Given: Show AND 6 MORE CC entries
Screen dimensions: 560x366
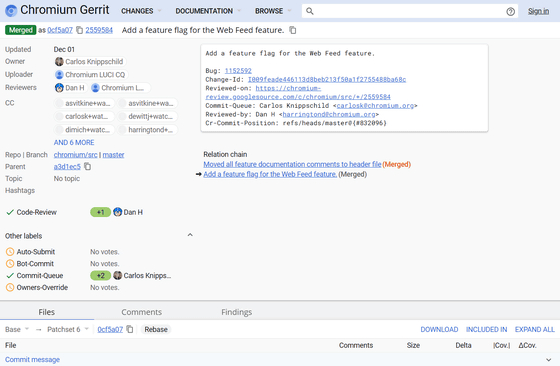Looking at the screenshot, I should pos(74,142).
